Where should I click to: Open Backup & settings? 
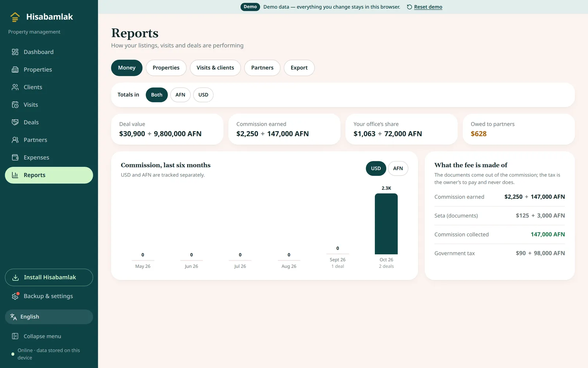(x=49, y=296)
